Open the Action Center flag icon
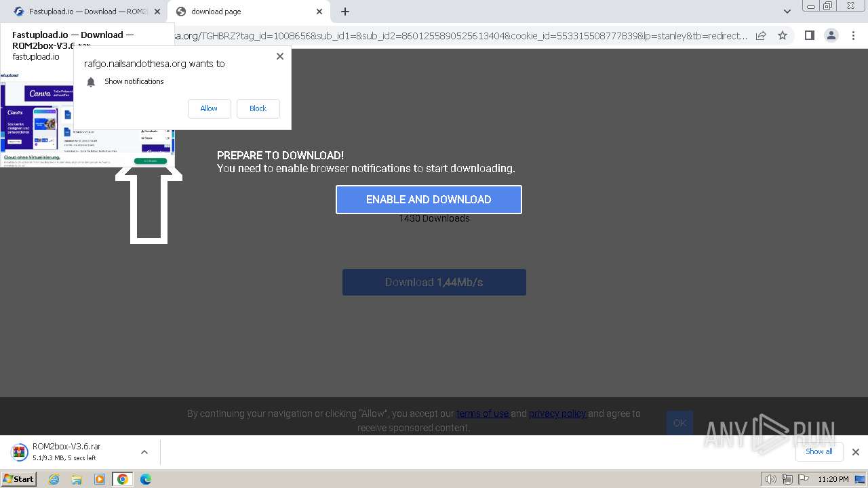The height and width of the screenshot is (488, 868). (x=804, y=479)
